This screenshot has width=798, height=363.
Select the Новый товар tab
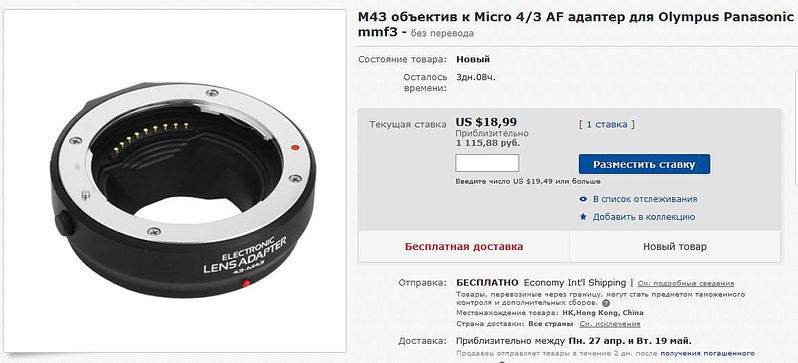pyautogui.click(x=675, y=246)
